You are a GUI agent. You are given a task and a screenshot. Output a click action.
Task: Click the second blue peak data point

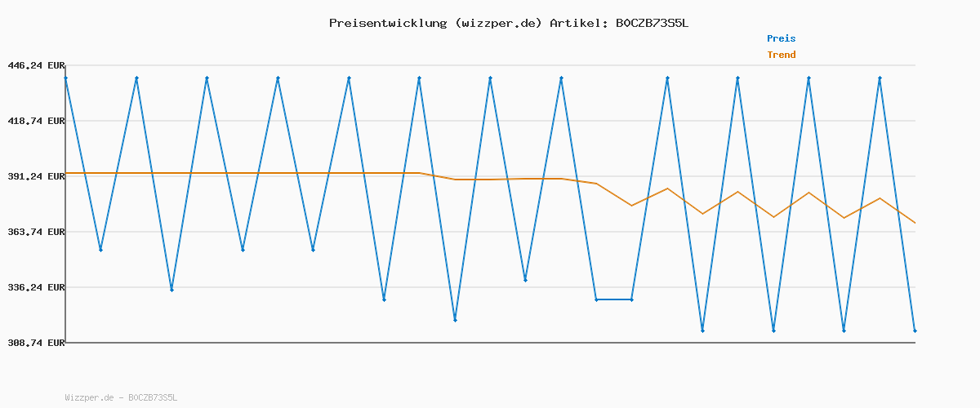click(136, 78)
